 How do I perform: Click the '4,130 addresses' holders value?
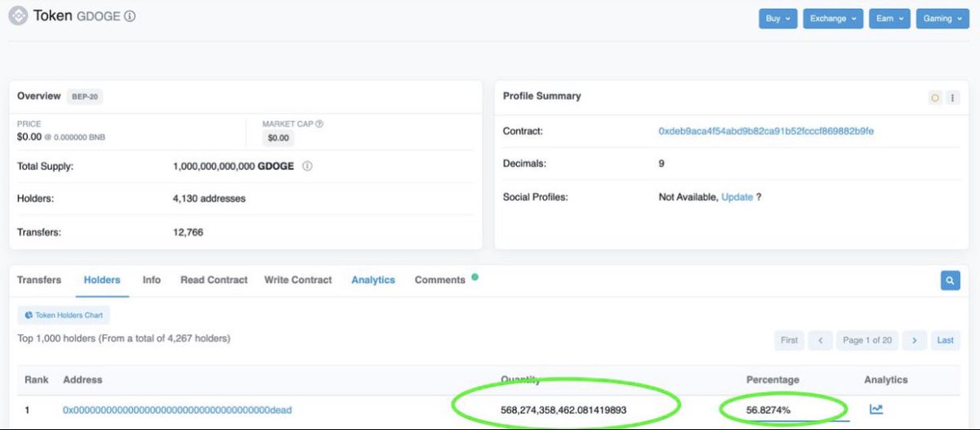point(209,199)
